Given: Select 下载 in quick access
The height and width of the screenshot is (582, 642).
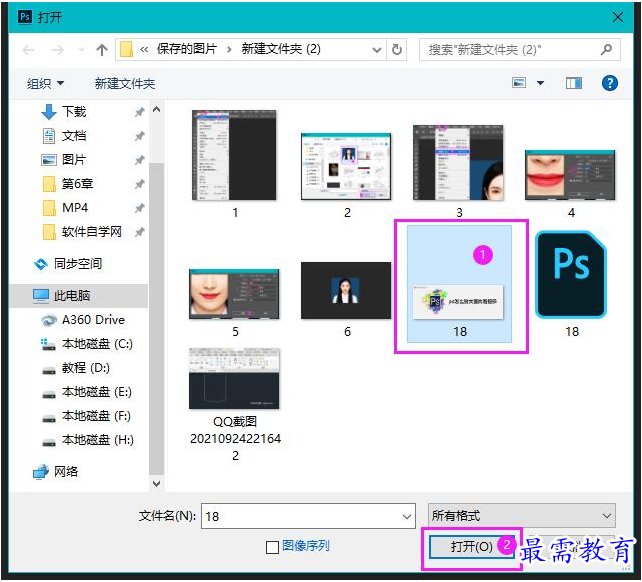Looking at the screenshot, I should 74,111.
